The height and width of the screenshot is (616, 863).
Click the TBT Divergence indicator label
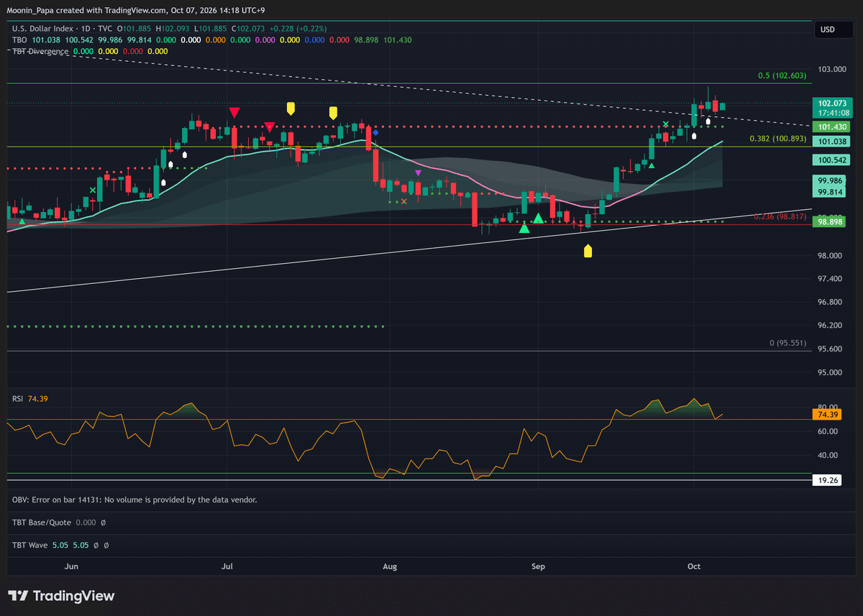pos(40,51)
